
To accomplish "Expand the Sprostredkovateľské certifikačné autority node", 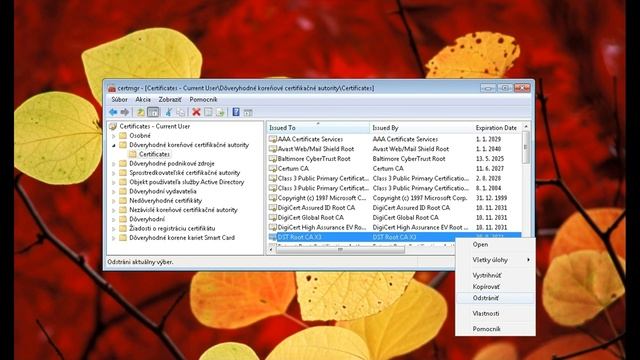I will point(114,173).
